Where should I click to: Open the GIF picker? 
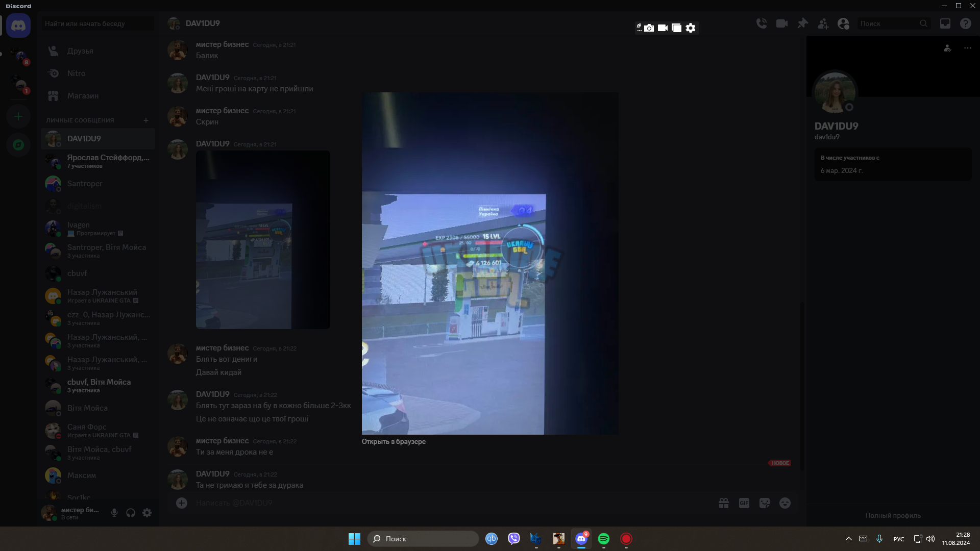click(x=744, y=503)
